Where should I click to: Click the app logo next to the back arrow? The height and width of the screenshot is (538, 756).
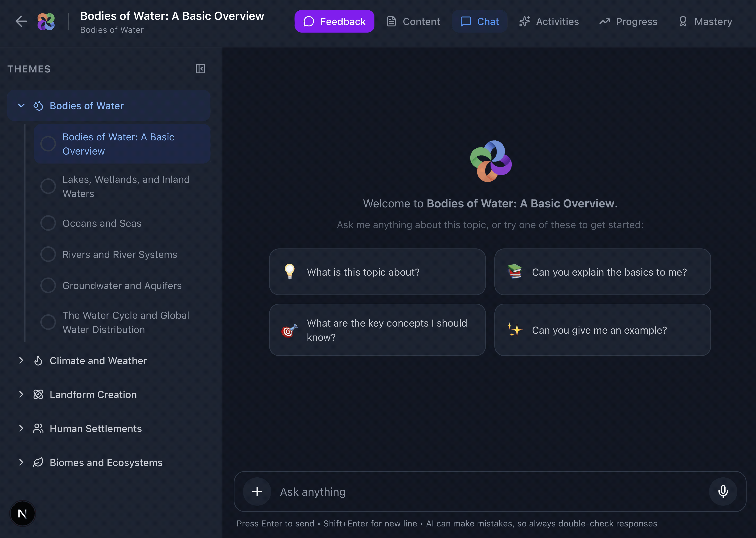[x=46, y=21]
